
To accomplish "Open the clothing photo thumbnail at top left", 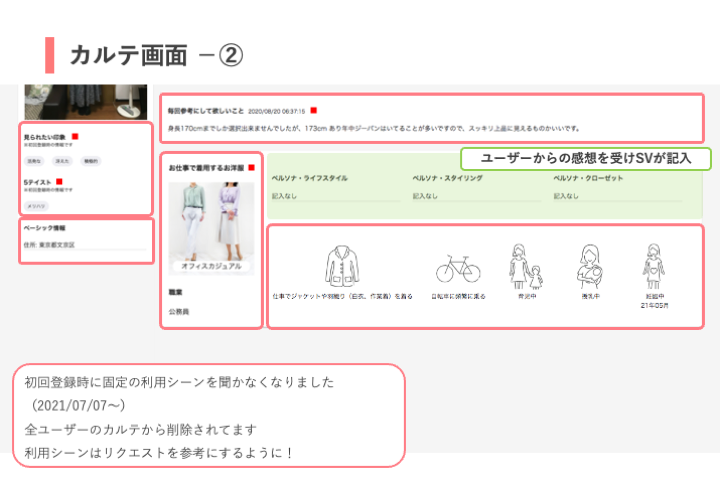I will (85, 101).
